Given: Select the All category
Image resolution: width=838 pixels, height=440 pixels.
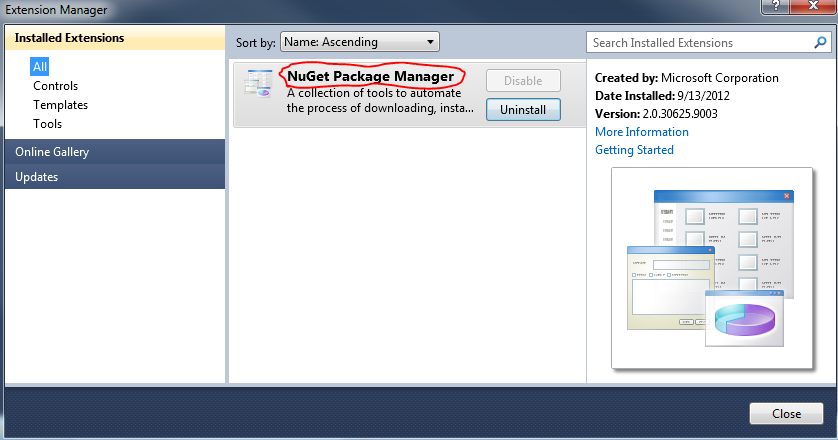Looking at the screenshot, I should 40,67.
